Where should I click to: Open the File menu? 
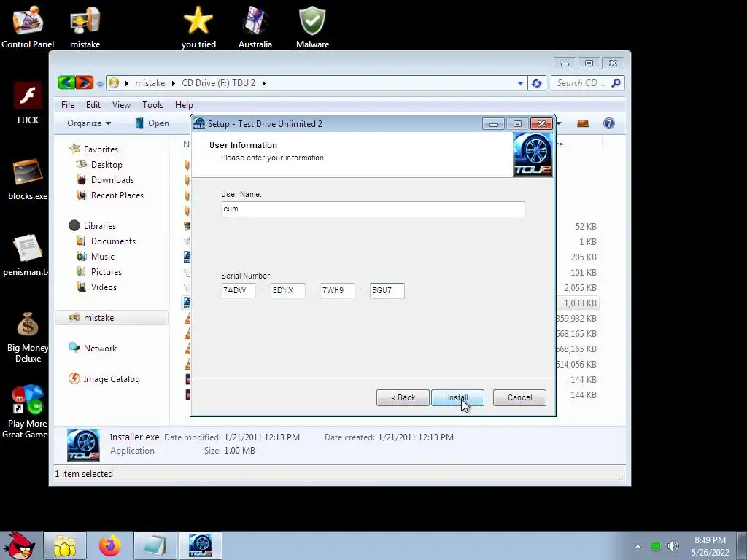coord(68,105)
